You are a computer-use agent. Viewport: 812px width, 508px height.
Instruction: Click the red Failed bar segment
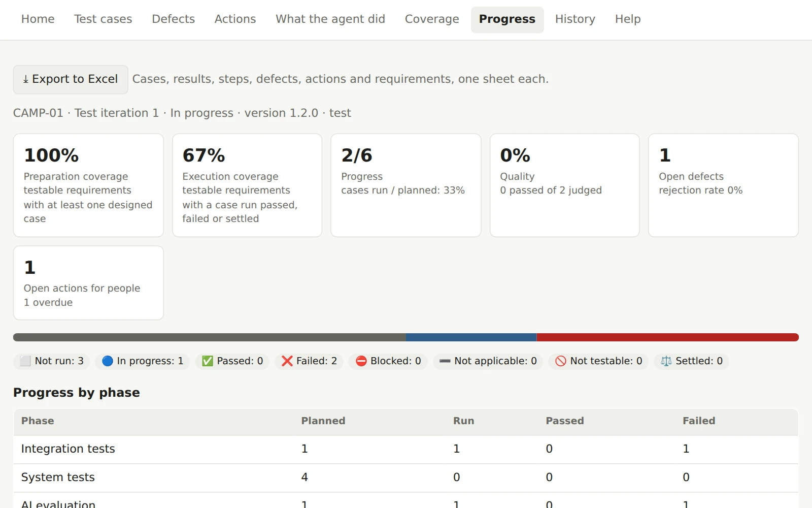pos(668,337)
